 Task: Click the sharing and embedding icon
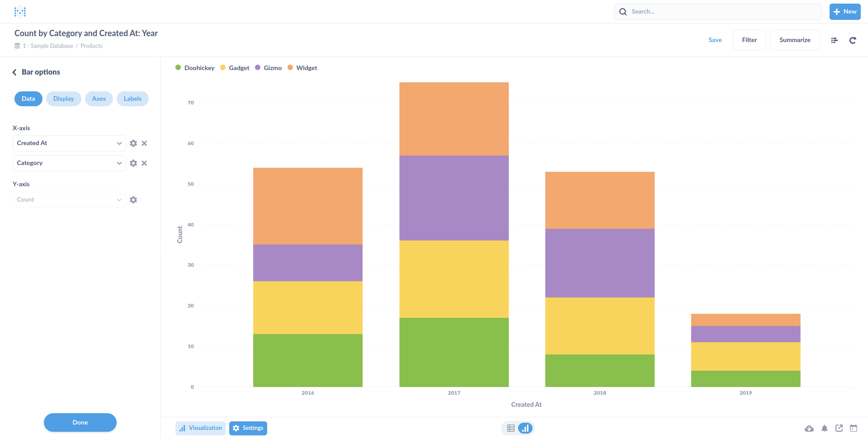point(839,428)
